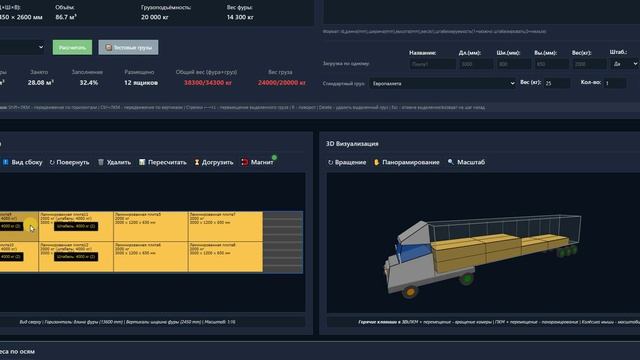Enable the Вращение rotation mode
This screenshot has width=640, height=360.
point(347,162)
